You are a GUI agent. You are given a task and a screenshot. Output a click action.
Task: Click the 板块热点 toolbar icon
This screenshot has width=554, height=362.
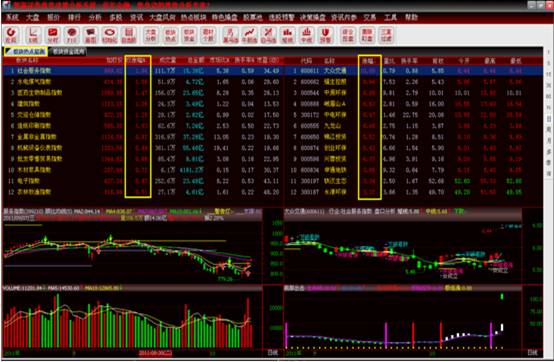pyautogui.click(x=170, y=35)
